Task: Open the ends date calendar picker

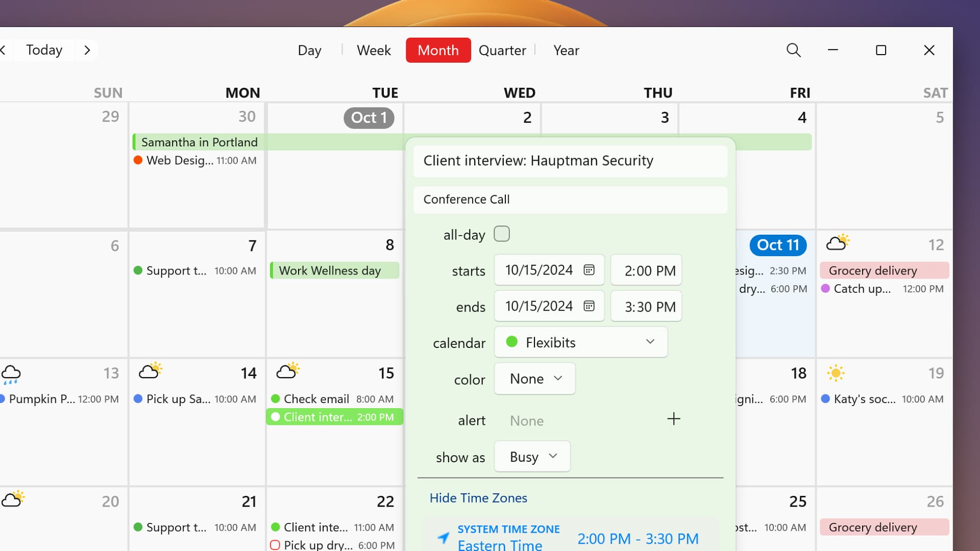Action: (589, 306)
